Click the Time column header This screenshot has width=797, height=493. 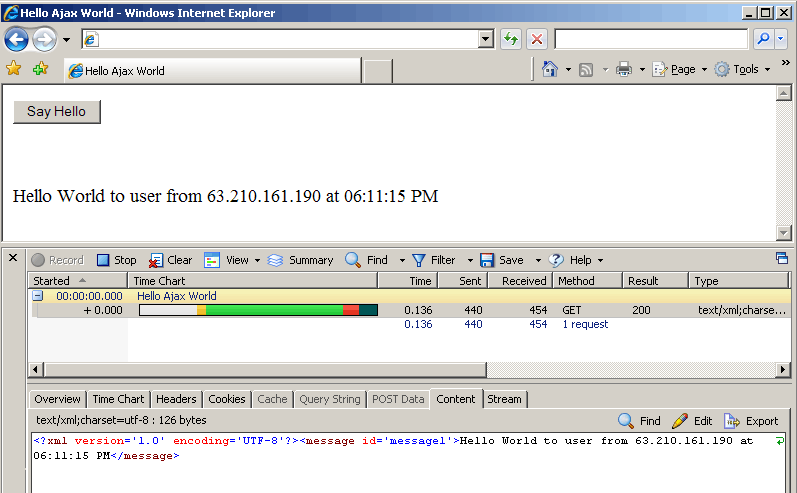point(408,281)
